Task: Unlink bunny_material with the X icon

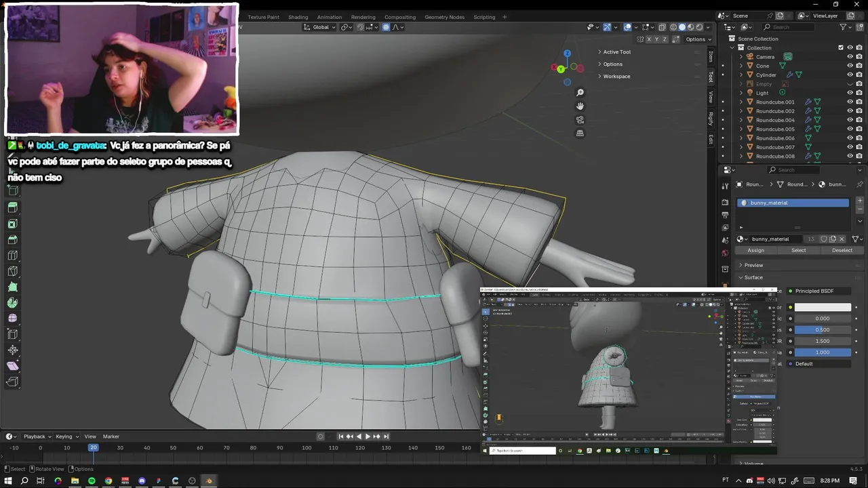Action: (842, 239)
